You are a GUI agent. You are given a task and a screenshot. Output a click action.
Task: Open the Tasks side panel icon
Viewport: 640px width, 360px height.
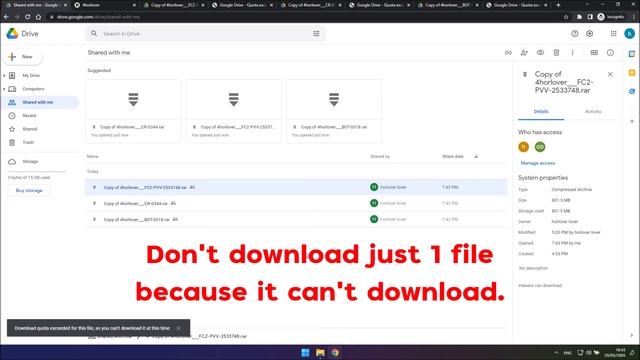(632, 91)
